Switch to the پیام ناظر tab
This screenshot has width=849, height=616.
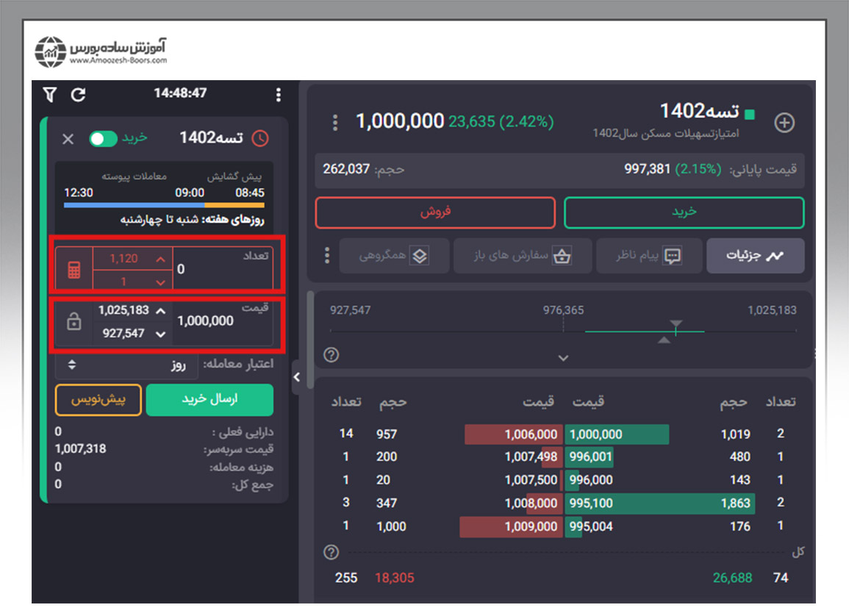649,256
